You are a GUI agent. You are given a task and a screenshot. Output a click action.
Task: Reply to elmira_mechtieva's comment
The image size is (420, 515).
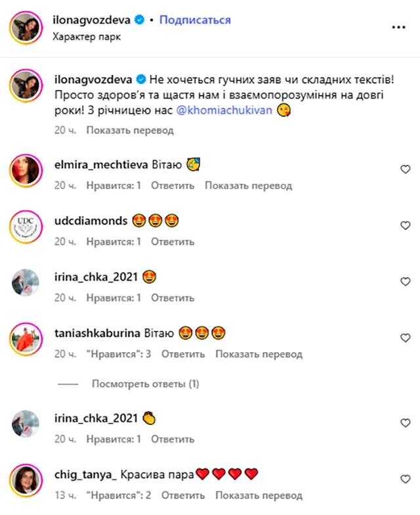[x=173, y=185]
